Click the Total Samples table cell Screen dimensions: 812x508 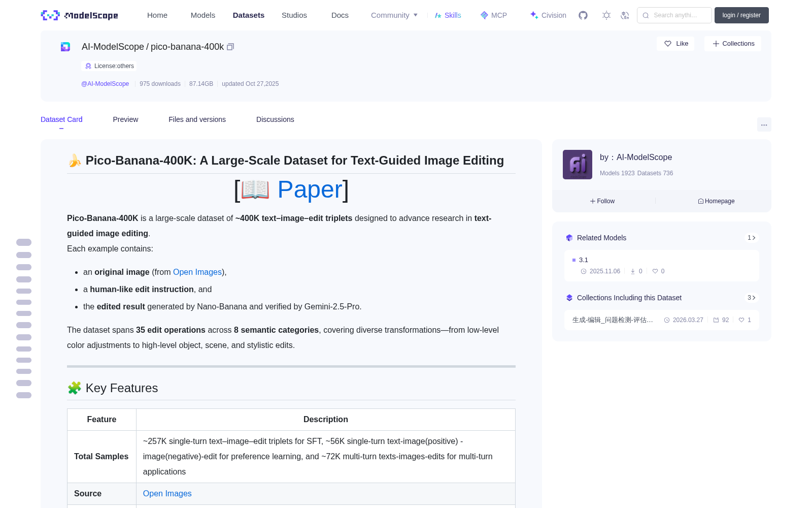[101, 457]
